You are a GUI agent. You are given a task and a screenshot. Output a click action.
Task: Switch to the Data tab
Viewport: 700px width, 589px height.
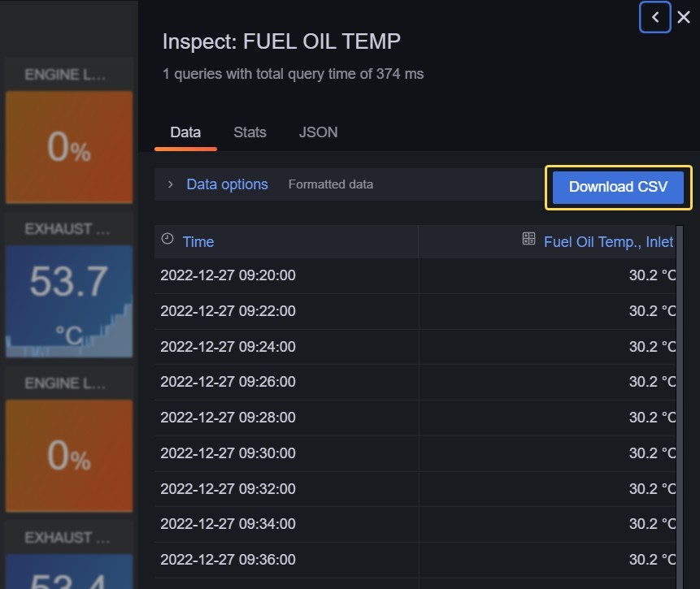(185, 132)
